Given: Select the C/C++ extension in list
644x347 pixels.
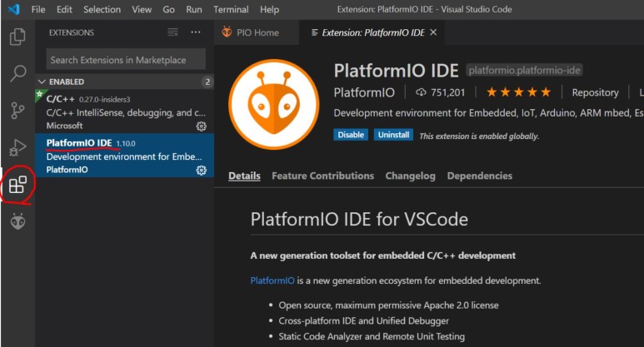Looking at the screenshot, I should (124, 112).
